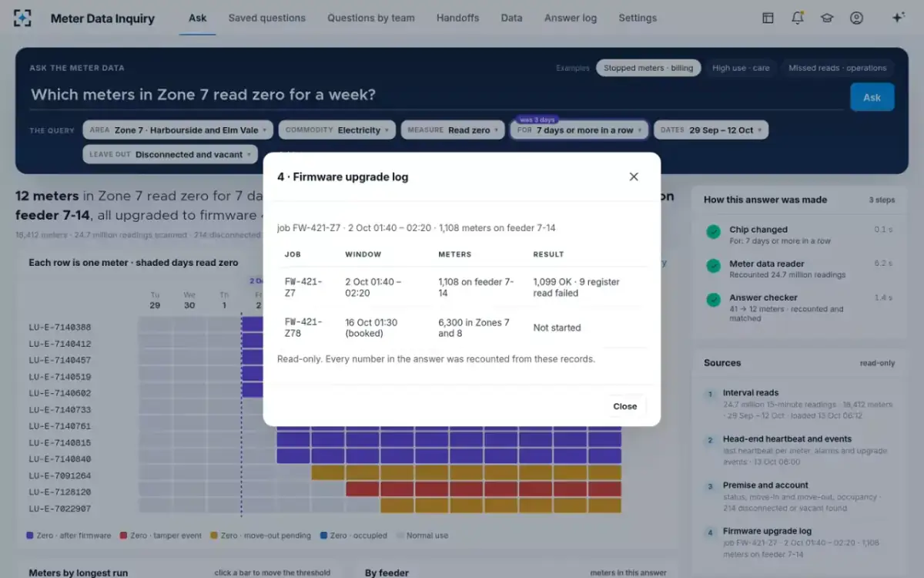Go to the Handoffs tab
Screen dimensions: 924x578
[x=457, y=18]
